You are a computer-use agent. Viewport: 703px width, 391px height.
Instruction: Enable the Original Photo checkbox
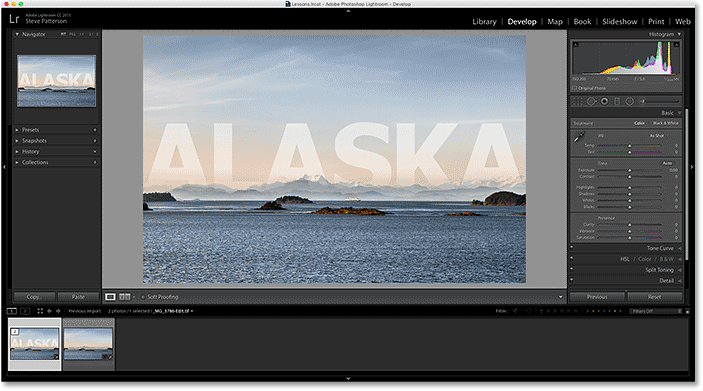575,88
